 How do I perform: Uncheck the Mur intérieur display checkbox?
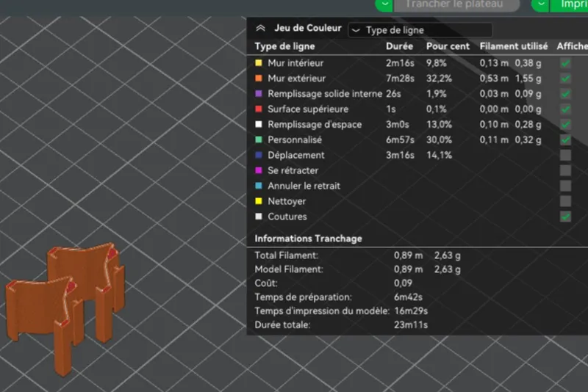pyautogui.click(x=565, y=63)
